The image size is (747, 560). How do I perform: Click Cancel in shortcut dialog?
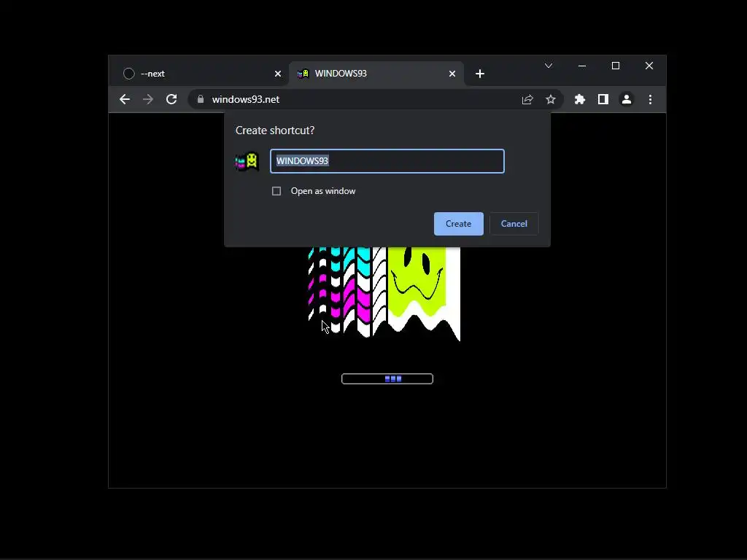[x=514, y=224]
